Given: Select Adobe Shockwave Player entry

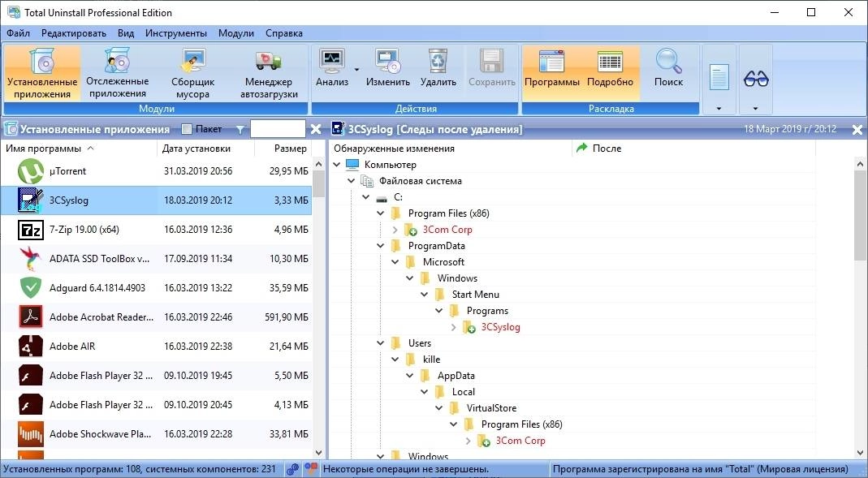Looking at the screenshot, I should point(156,433).
